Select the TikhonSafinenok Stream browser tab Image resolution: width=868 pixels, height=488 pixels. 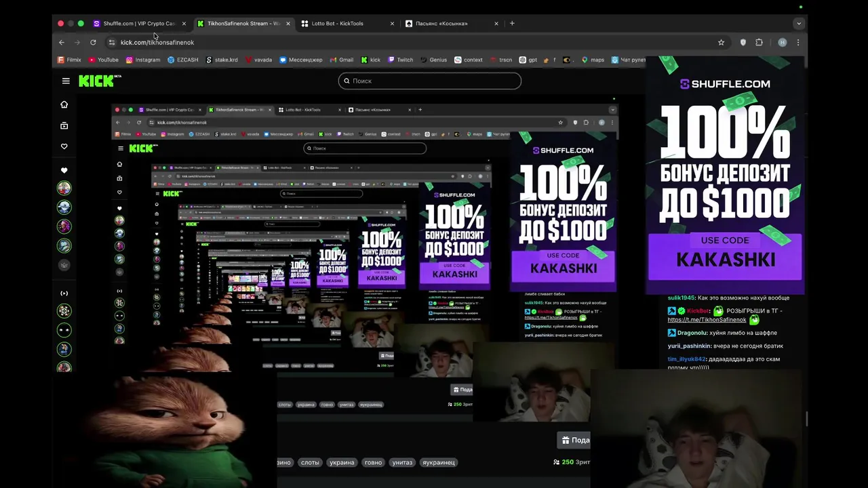pos(243,23)
